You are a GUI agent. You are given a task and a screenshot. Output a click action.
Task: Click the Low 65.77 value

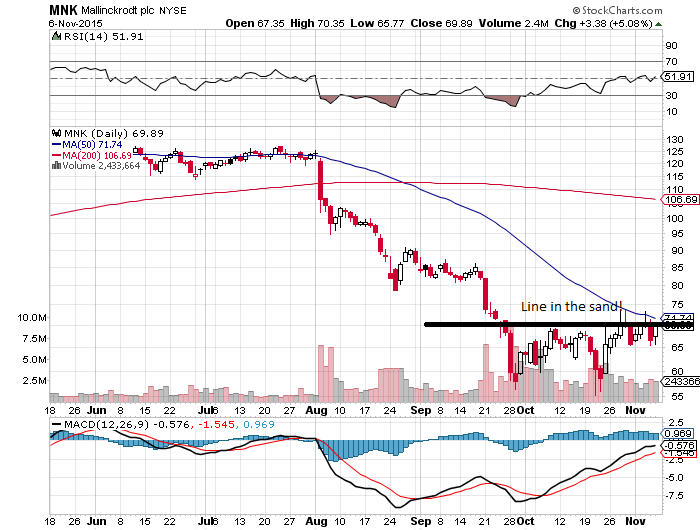point(377,23)
